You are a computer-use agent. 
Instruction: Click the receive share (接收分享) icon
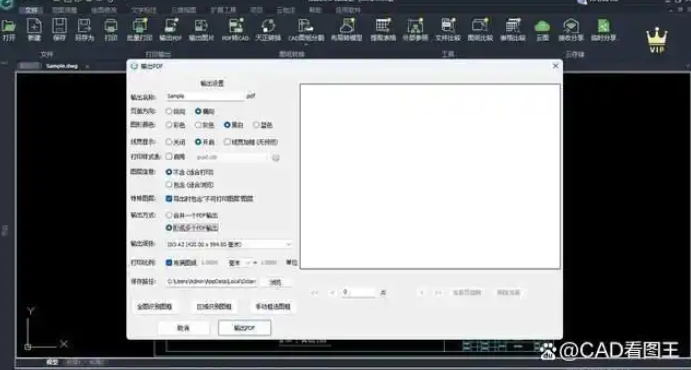coord(571,26)
